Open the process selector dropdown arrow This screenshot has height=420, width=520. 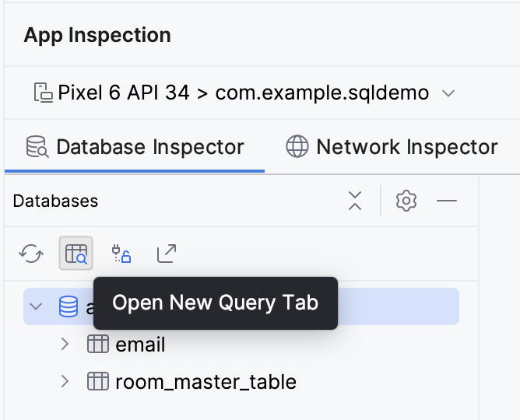tap(448, 93)
